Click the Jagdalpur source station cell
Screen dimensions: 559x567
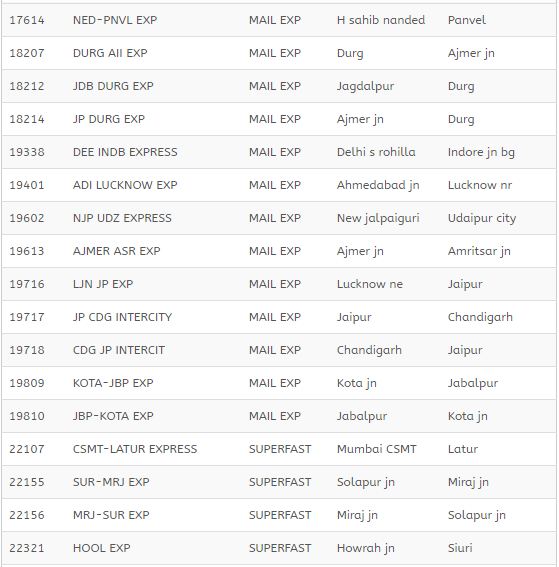pyautogui.click(x=365, y=86)
